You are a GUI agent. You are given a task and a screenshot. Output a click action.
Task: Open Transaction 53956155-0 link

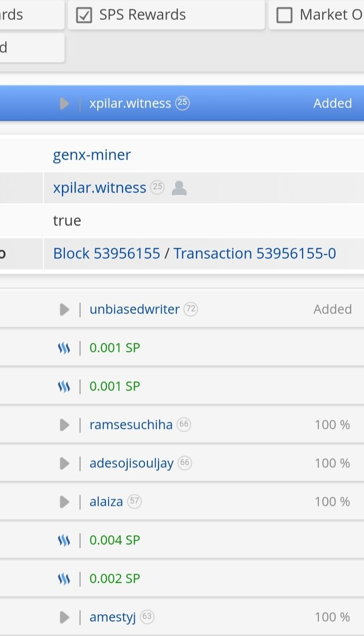pos(254,253)
